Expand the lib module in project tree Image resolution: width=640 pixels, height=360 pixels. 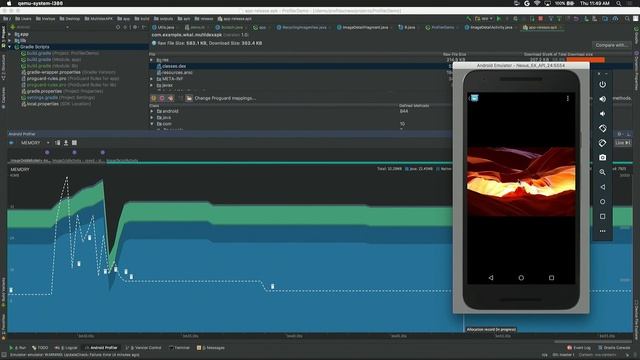(x=10, y=40)
